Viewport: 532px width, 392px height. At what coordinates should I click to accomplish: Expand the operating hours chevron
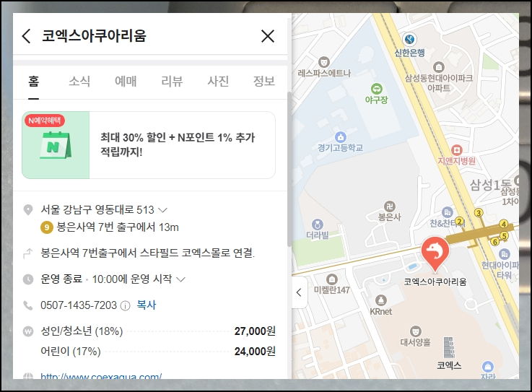(x=181, y=279)
